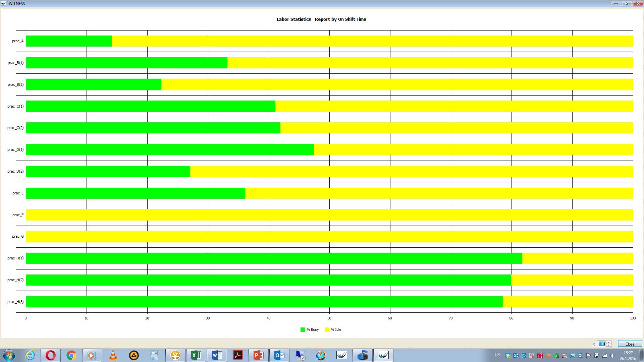Restore down the WITNESS window
The height and width of the screenshot is (362, 644).
627,4
